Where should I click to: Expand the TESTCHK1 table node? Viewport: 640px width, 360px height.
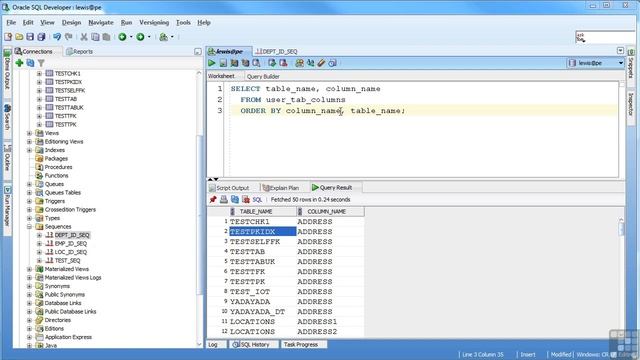point(39,73)
